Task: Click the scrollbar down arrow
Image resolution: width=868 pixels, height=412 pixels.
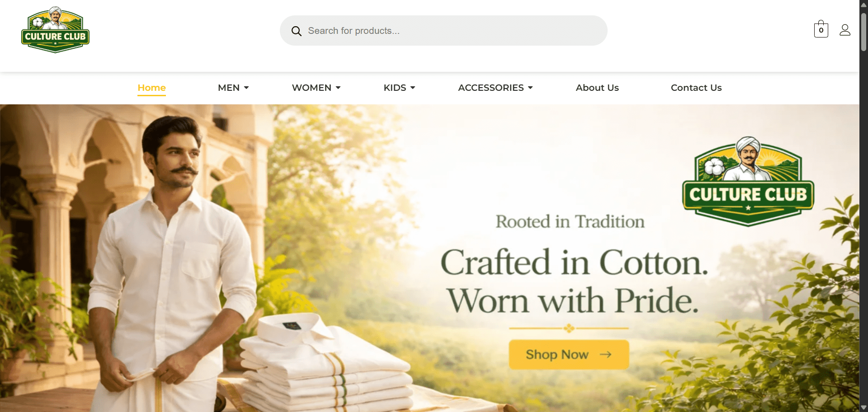Action: pos(863,407)
